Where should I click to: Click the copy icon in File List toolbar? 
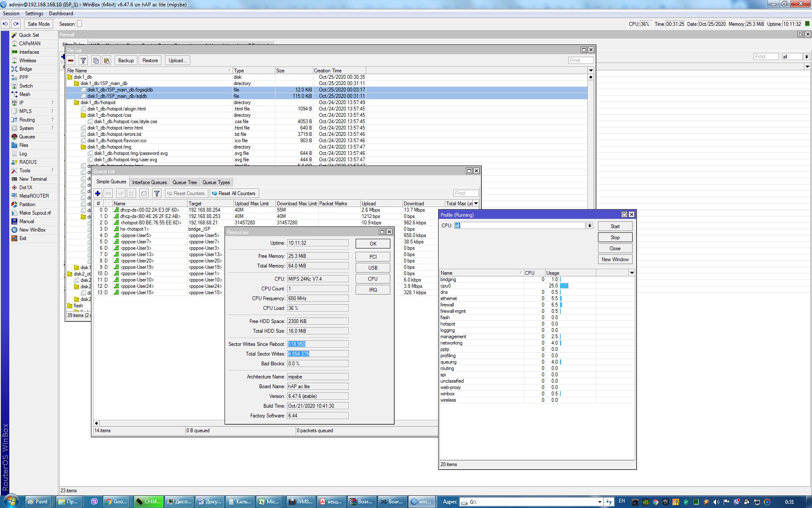(96, 61)
